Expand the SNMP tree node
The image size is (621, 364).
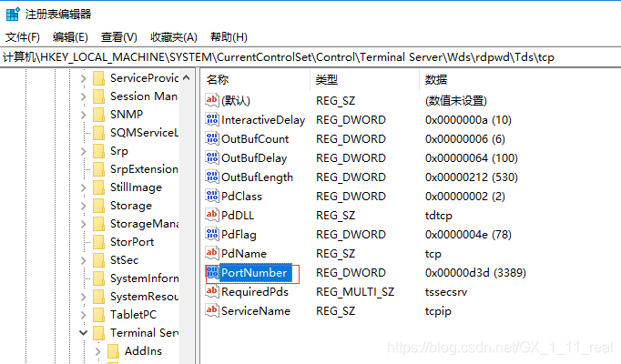[x=84, y=115]
